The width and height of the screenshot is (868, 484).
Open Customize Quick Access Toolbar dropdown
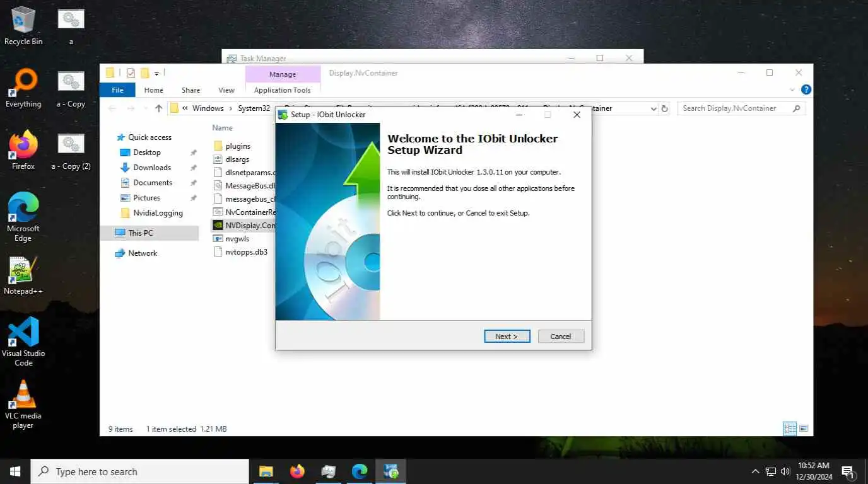pyautogui.click(x=156, y=73)
